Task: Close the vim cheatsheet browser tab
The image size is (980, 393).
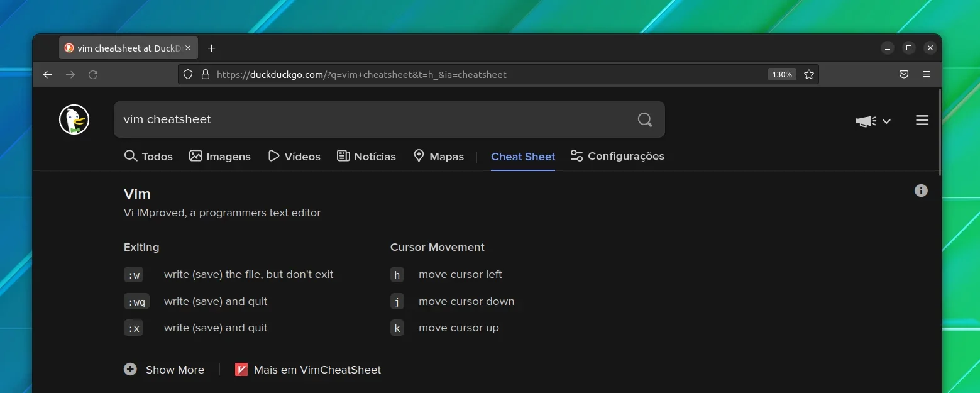Action: pos(188,48)
